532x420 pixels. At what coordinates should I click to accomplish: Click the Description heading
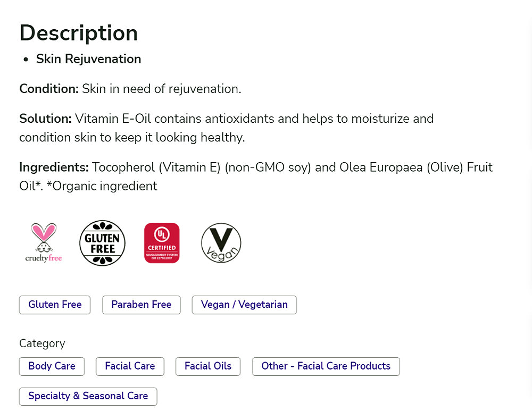click(x=79, y=33)
